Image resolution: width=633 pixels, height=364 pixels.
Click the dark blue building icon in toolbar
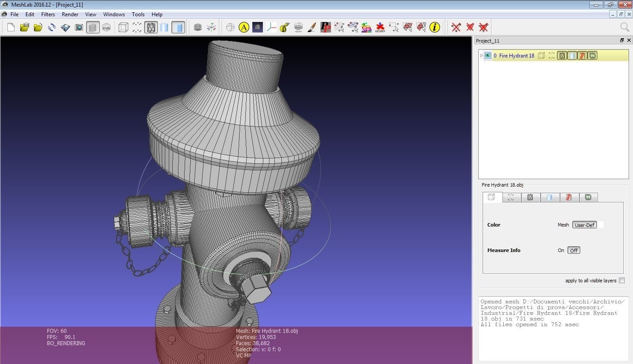tap(257, 27)
